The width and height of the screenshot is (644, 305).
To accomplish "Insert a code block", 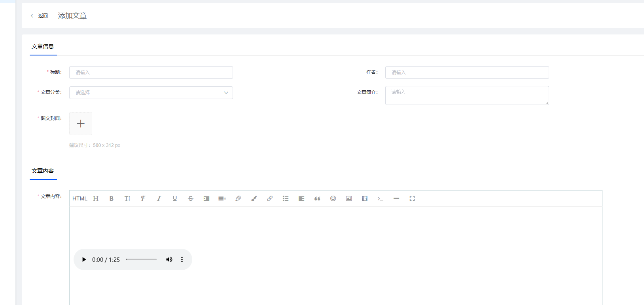I will [x=381, y=198].
